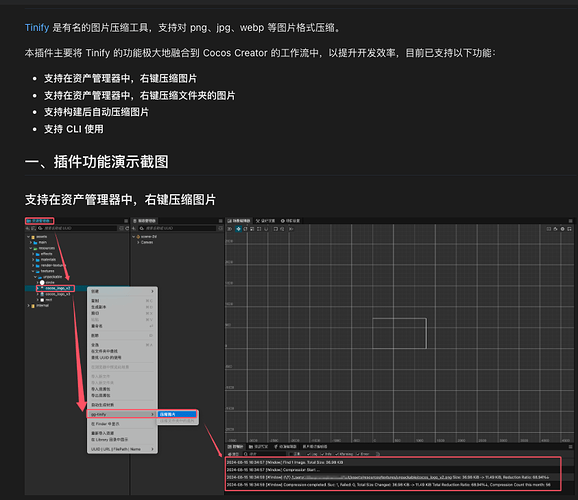Screen dimensions: 578x500
Task: Open the scene editor panel menu icon
Action: pos(570,221)
